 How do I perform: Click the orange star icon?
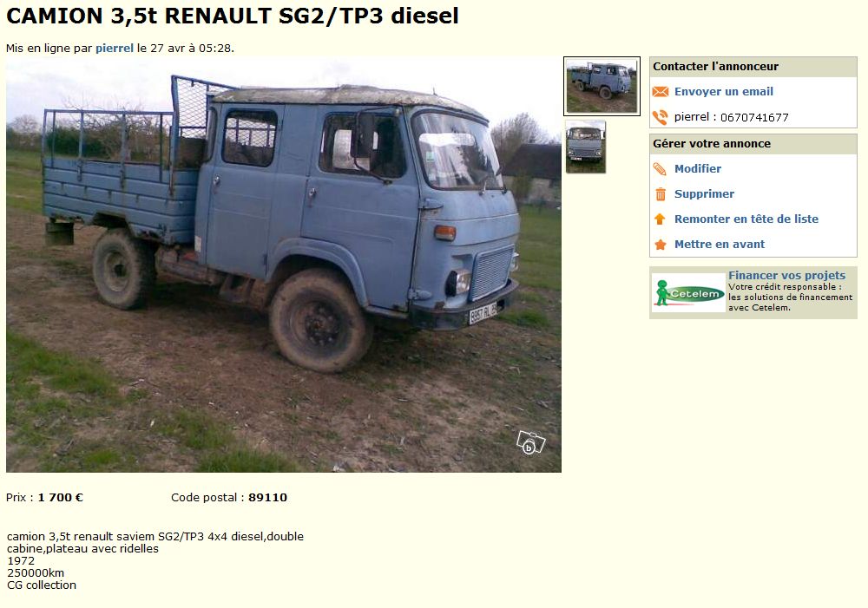(661, 245)
